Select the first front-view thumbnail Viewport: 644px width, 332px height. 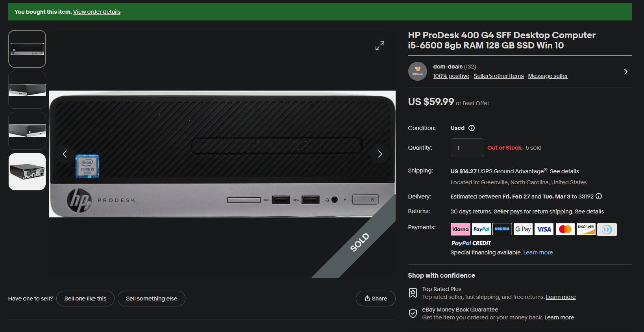coord(27,49)
